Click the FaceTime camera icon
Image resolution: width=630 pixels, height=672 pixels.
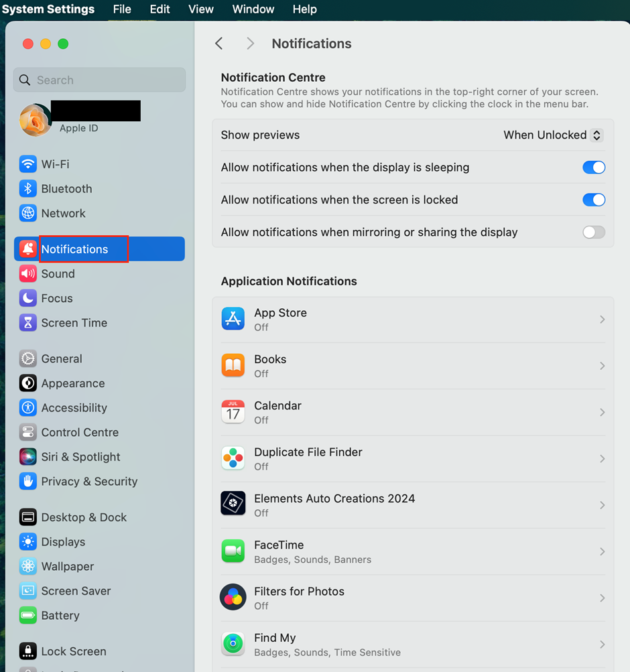pyautogui.click(x=233, y=551)
